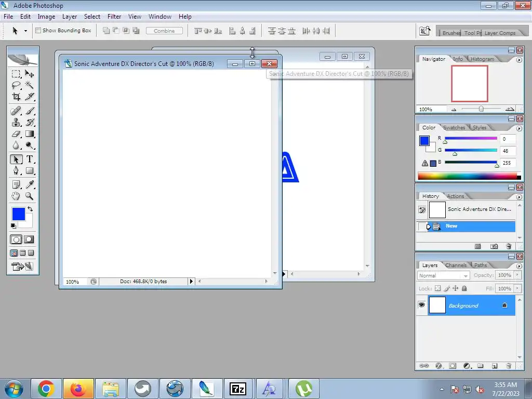Image resolution: width=532 pixels, height=399 pixels.
Task: Open the Color panel menu arrow
Action: (x=519, y=129)
